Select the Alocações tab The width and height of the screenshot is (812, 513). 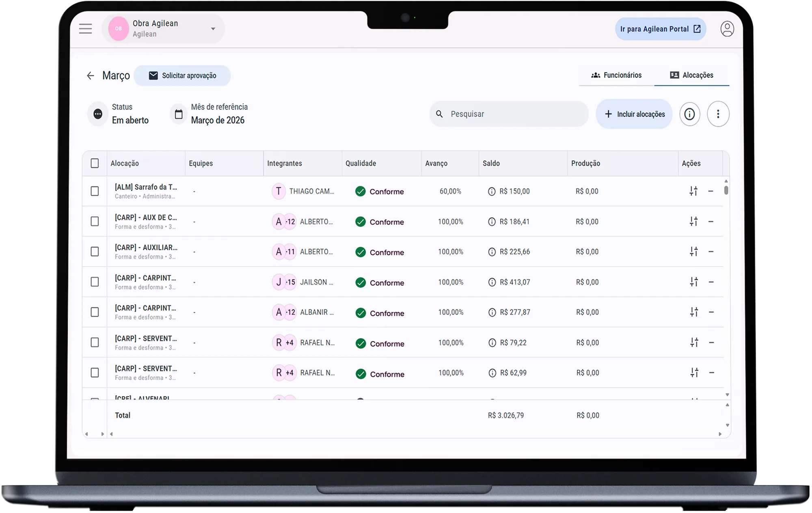click(x=692, y=75)
